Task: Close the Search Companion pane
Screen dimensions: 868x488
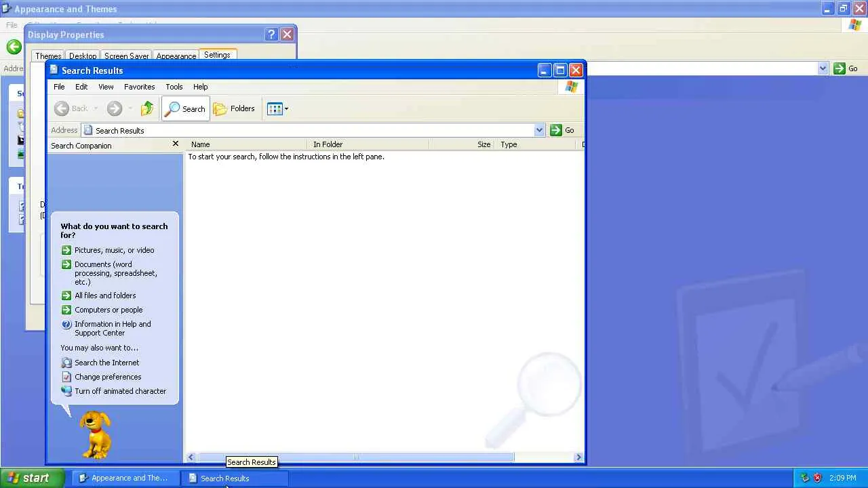Action: coord(176,144)
